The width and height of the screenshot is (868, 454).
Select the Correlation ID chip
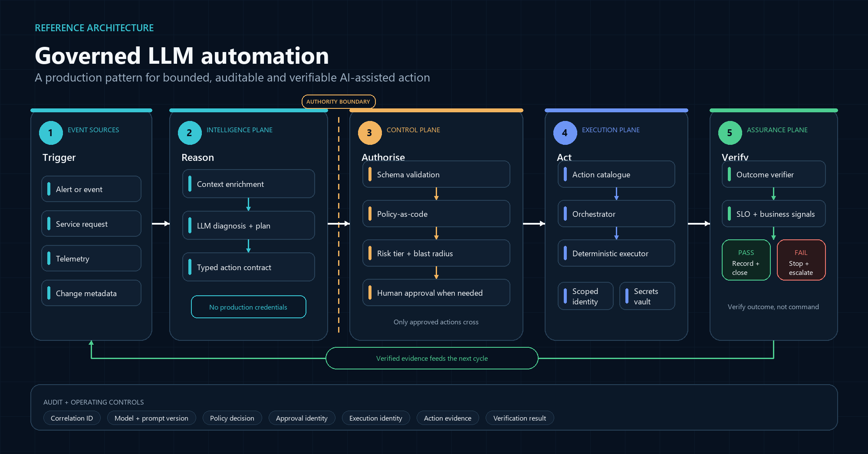point(72,418)
